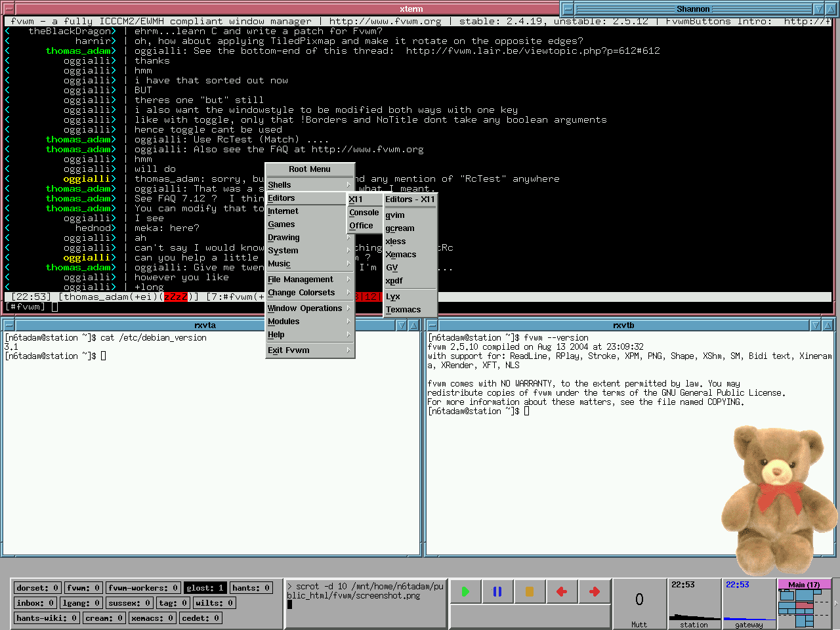
Task: Click the viewtopic.php forum link in chat
Action: tap(533, 51)
